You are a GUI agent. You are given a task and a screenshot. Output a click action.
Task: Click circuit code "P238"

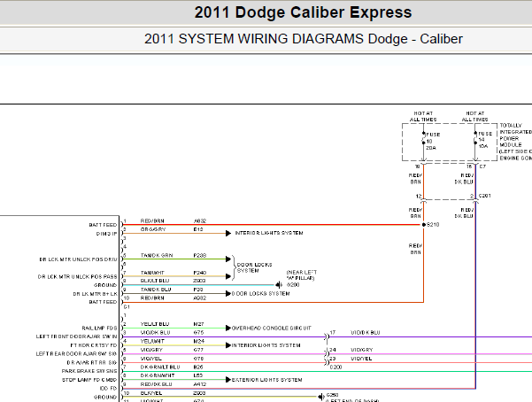pyautogui.click(x=200, y=255)
